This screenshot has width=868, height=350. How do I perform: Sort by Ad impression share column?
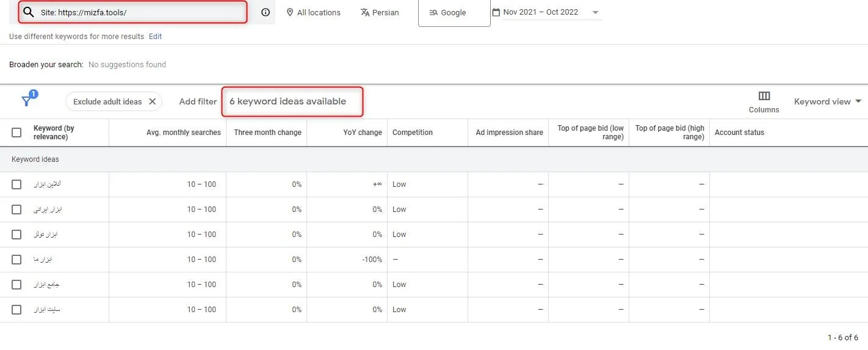tap(509, 133)
